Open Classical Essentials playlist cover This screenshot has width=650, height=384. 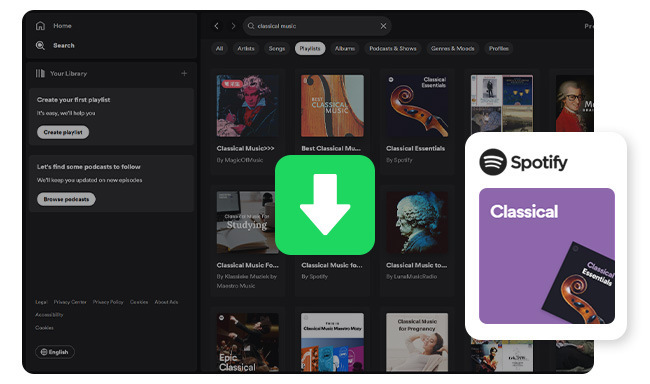[417, 106]
